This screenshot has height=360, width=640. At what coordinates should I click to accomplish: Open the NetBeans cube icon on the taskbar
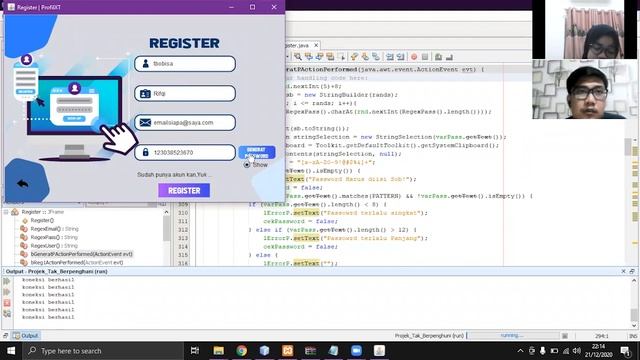click(x=264, y=351)
